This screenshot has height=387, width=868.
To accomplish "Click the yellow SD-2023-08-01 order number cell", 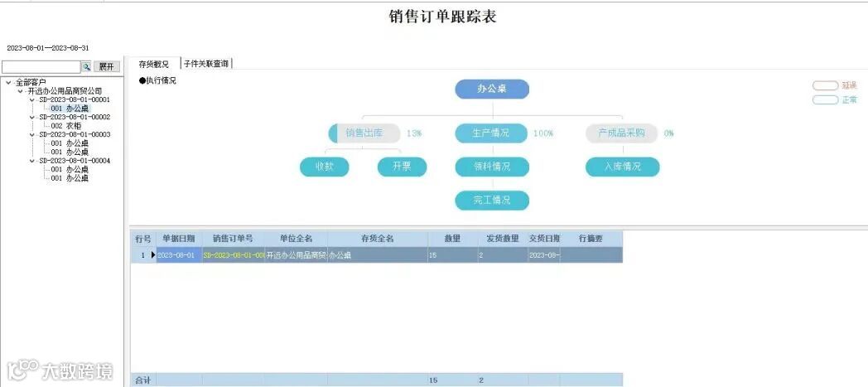I will point(233,255).
